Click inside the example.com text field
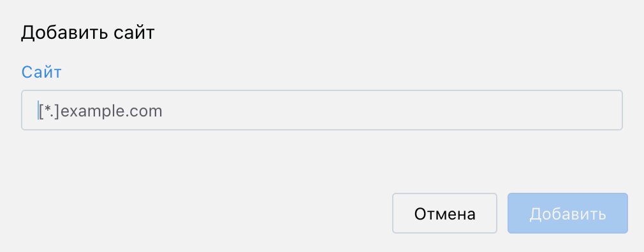Image resolution: width=644 pixels, height=252 pixels. click(322, 110)
